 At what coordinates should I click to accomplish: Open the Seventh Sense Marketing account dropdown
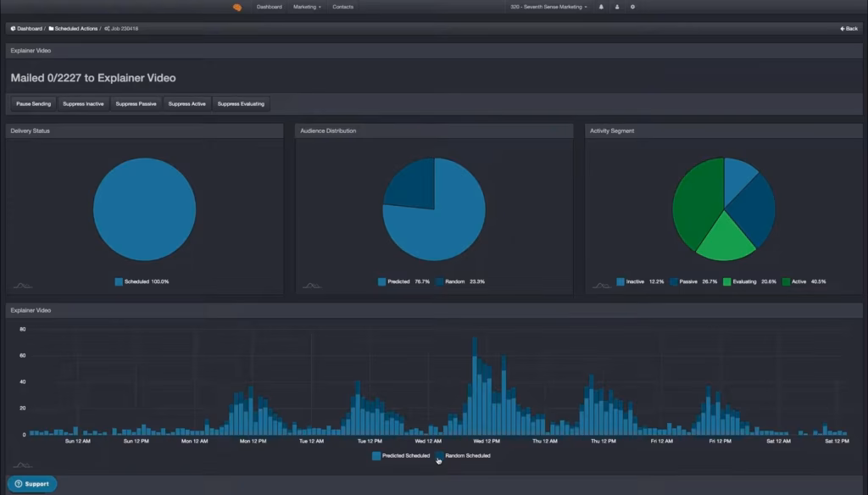(548, 7)
